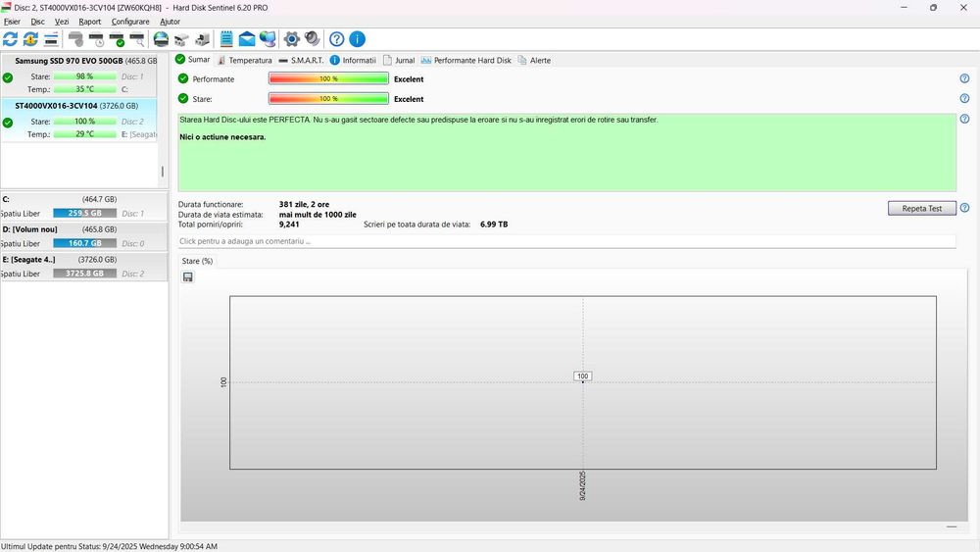The height and width of the screenshot is (552, 980).
Task: Open the Disc menu
Action: [37, 22]
